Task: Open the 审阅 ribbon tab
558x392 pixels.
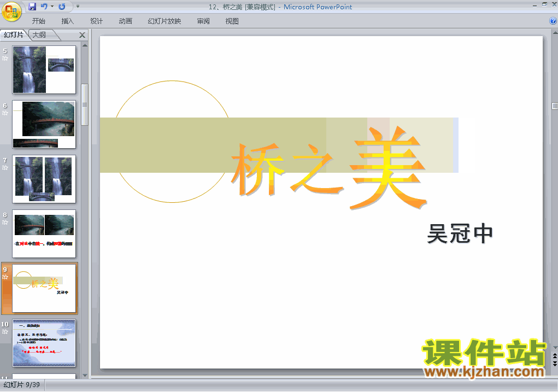Action: tap(203, 21)
